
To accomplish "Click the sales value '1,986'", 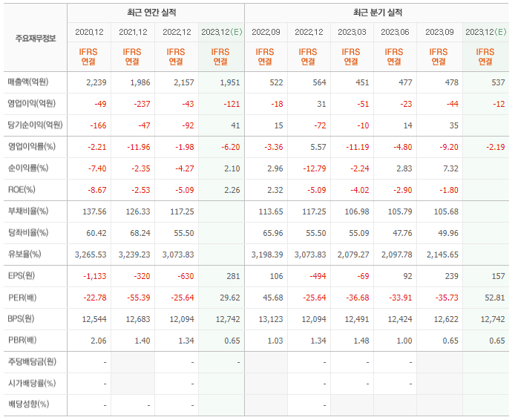I will click(140, 82).
